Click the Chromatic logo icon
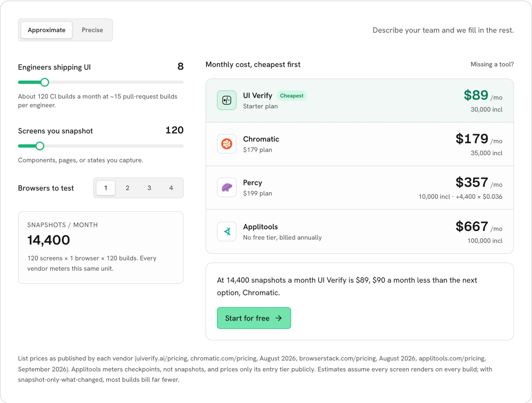Screen dimensions: 532x403 coord(227,144)
